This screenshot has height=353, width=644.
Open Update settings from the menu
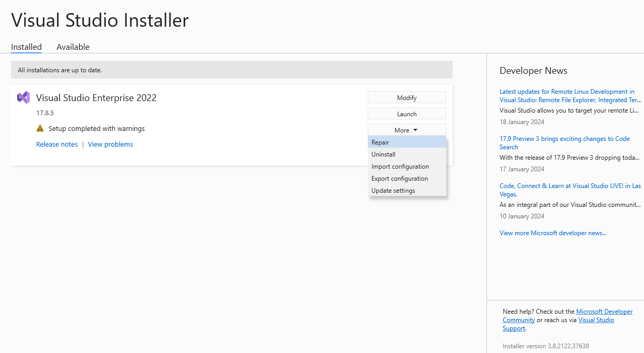[407, 190]
